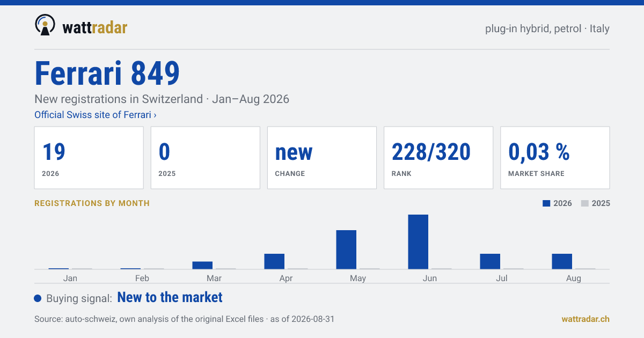This screenshot has width=644, height=338.
Task: Select the Change card showing new
Action: [x=322, y=158]
